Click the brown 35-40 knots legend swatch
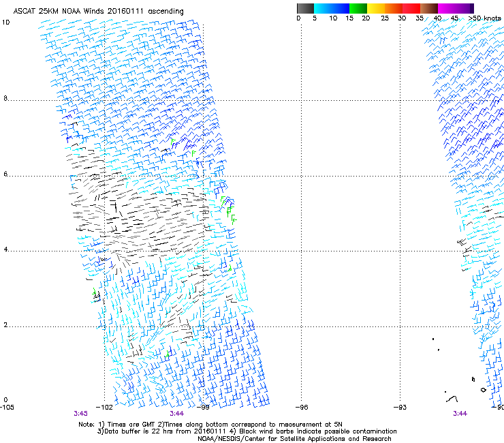This screenshot has height=443, width=504. click(x=429, y=8)
